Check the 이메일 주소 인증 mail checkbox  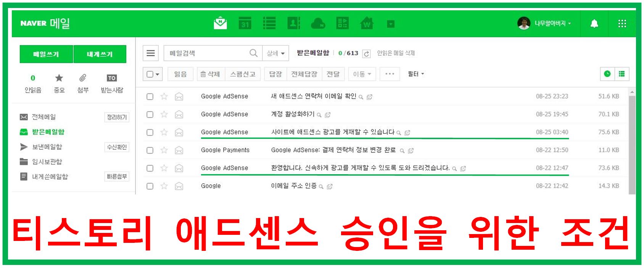[x=150, y=186]
